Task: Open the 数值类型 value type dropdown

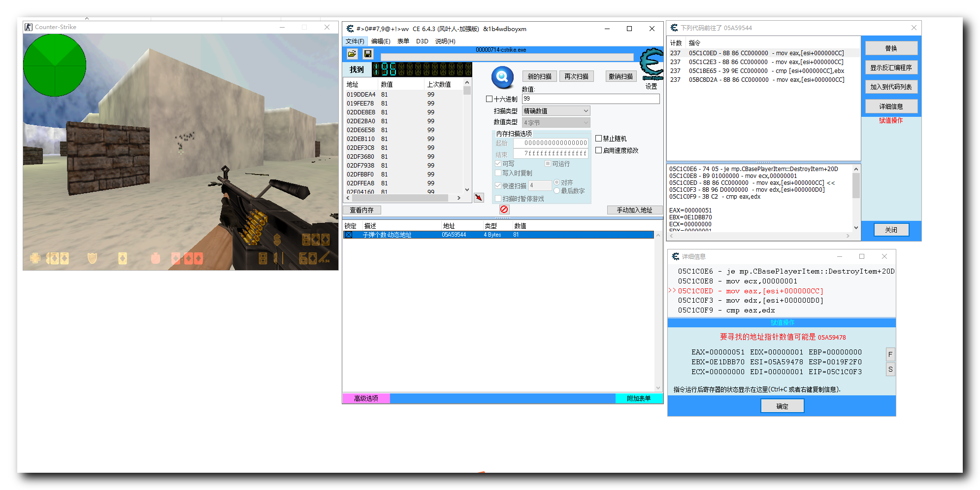Action: coord(556,123)
